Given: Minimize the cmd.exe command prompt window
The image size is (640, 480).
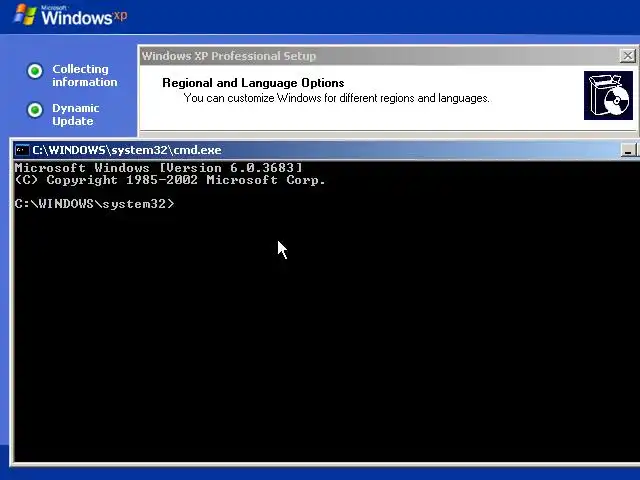Looking at the screenshot, I should [x=628, y=151].
